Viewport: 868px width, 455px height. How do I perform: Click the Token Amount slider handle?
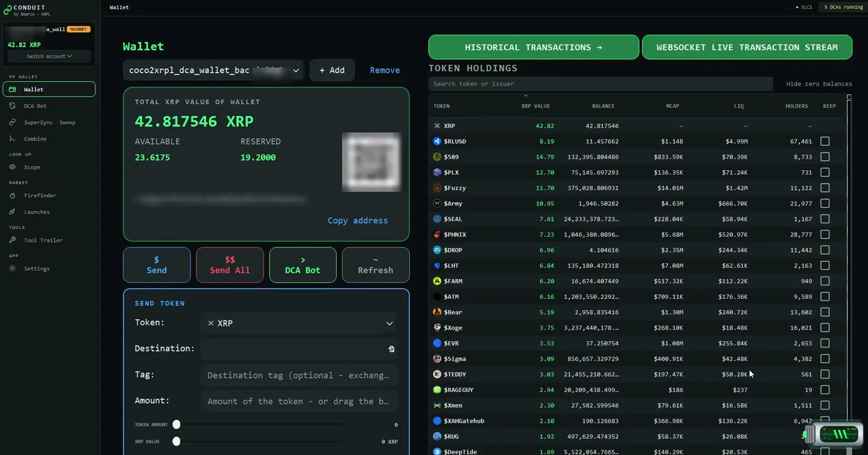[177, 425]
